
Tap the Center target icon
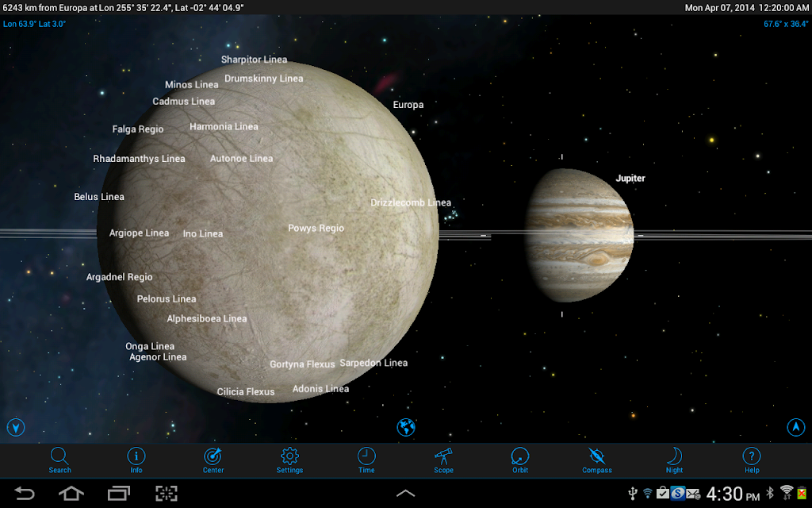pyautogui.click(x=213, y=460)
